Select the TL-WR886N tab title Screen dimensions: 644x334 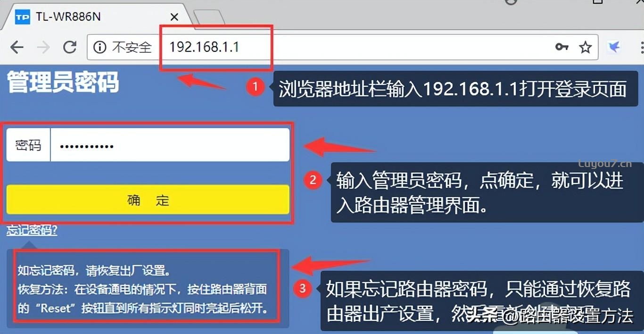click(68, 17)
